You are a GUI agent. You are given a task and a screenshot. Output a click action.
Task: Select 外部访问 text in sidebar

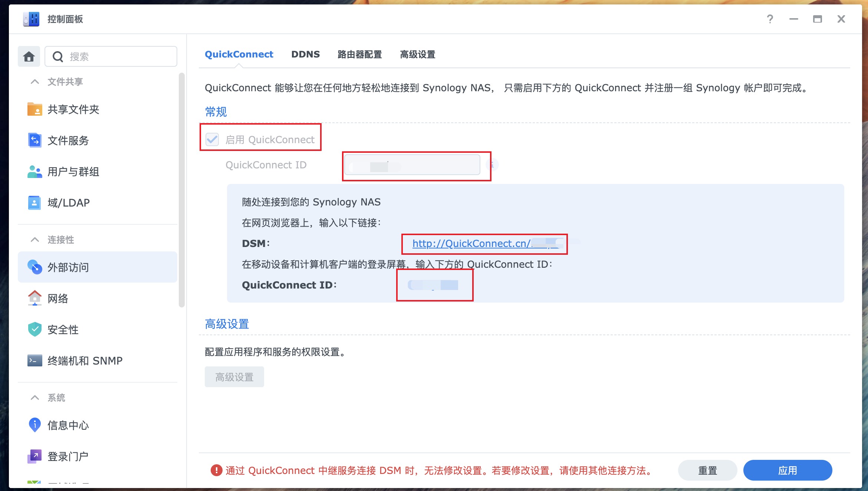[x=68, y=267]
